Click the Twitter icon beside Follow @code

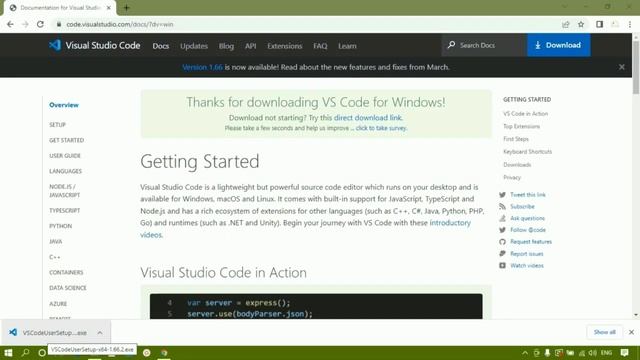(x=502, y=230)
